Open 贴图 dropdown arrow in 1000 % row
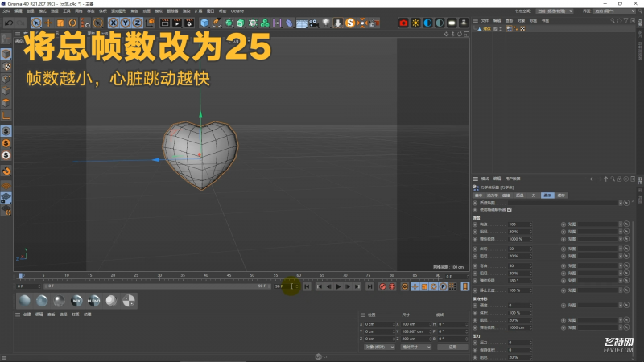The image size is (644, 362). (x=621, y=239)
